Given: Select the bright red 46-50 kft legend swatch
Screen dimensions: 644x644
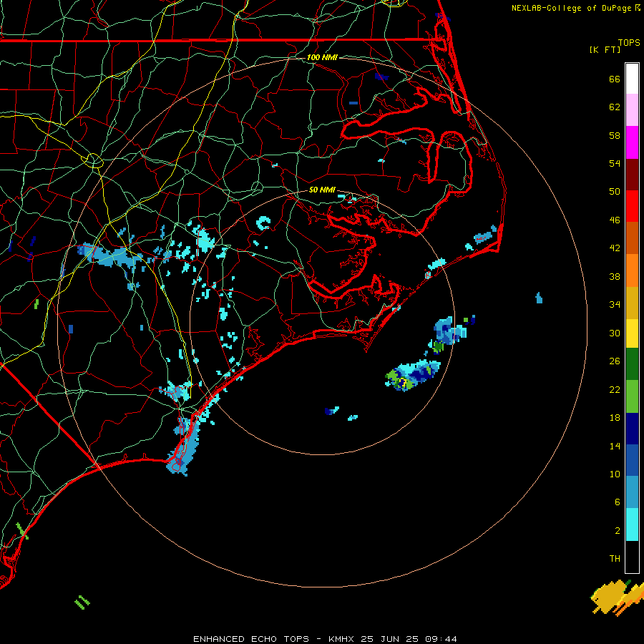Looking at the screenshot, I should point(632,206).
